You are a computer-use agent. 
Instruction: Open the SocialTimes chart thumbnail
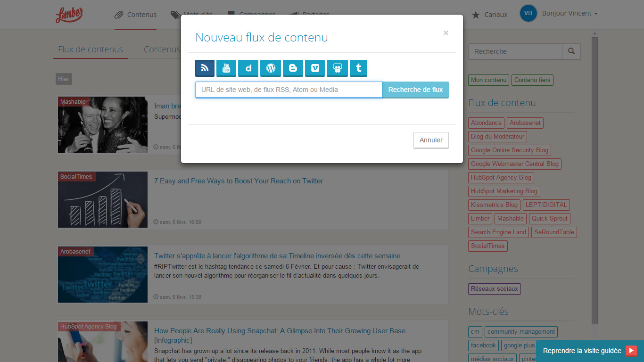pos(103,200)
